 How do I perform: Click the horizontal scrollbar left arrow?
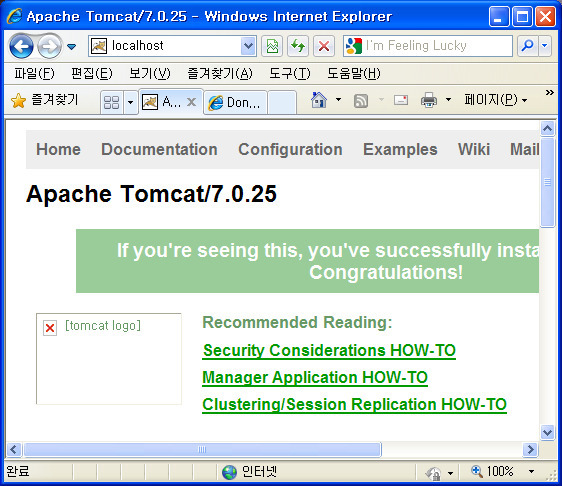(x=14, y=449)
